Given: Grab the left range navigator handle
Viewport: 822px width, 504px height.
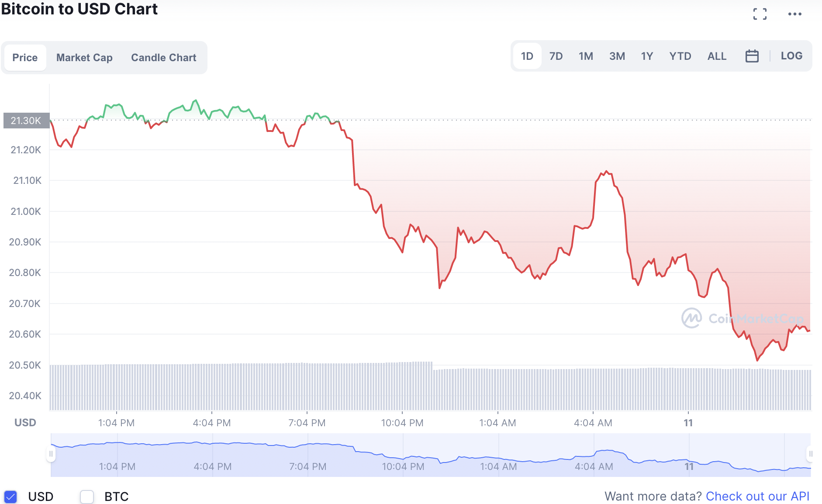Looking at the screenshot, I should point(51,454).
